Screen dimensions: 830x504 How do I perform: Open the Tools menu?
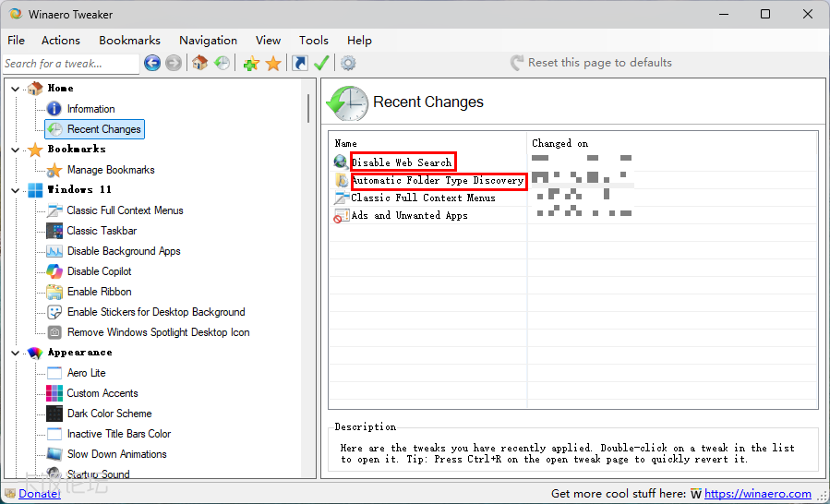point(313,40)
